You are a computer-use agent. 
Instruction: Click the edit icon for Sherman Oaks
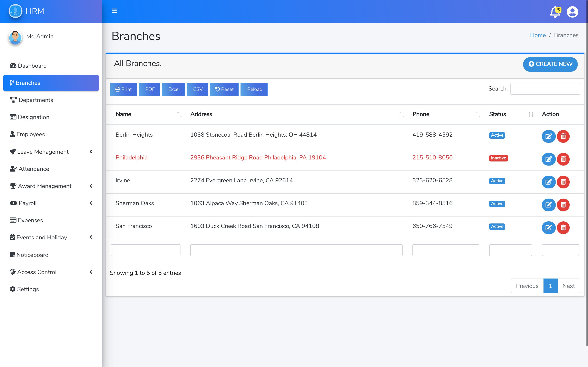(548, 205)
